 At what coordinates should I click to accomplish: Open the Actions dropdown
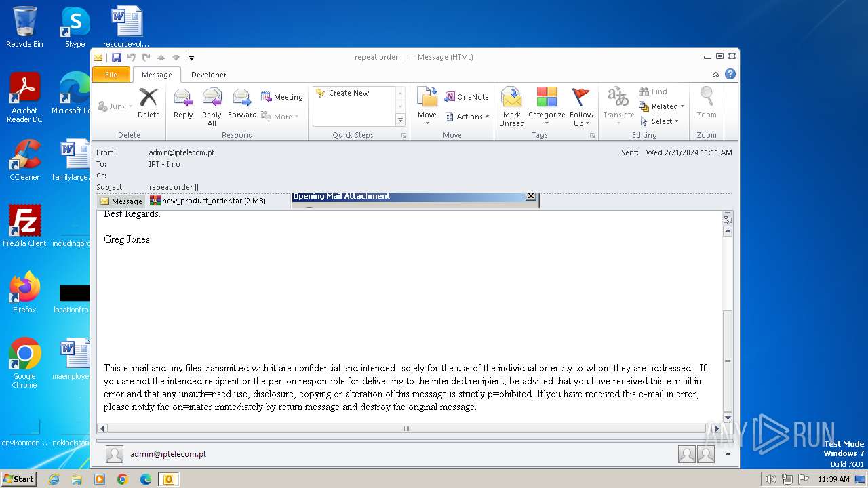click(x=467, y=117)
